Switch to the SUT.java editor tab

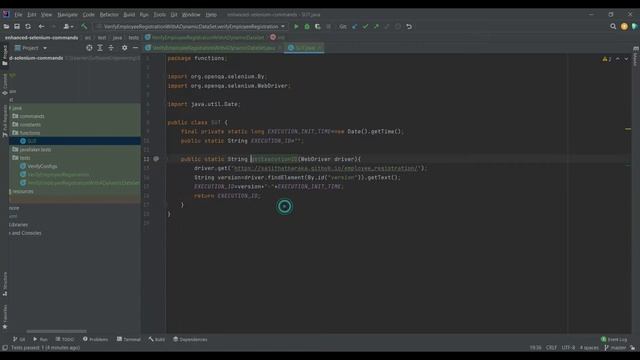tap(304, 48)
